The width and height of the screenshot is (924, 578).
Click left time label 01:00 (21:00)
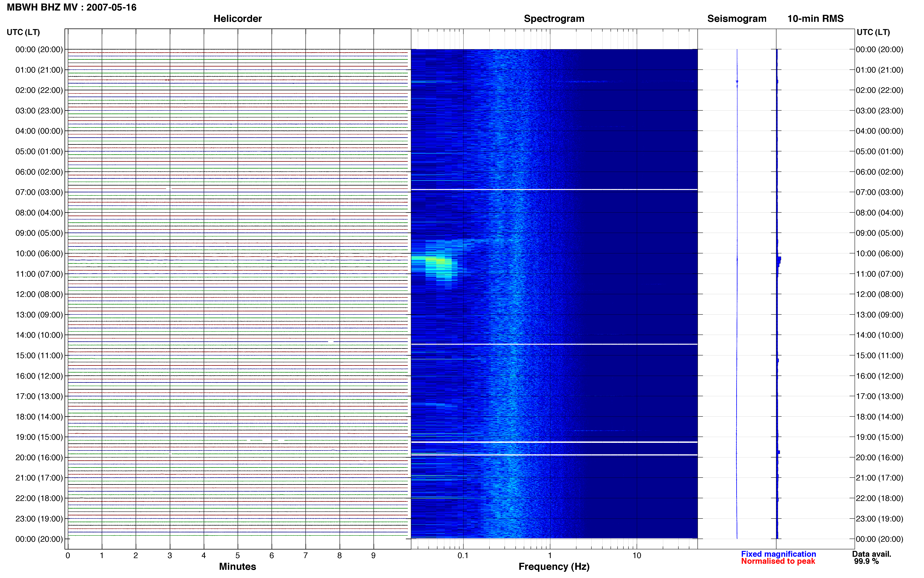[39, 70]
